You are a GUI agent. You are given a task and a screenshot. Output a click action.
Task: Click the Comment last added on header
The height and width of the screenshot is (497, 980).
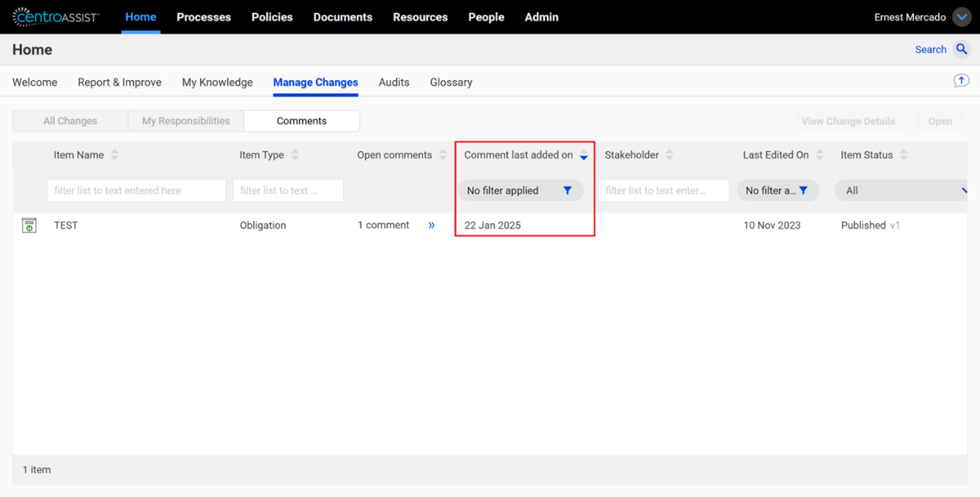pos(519,155)
